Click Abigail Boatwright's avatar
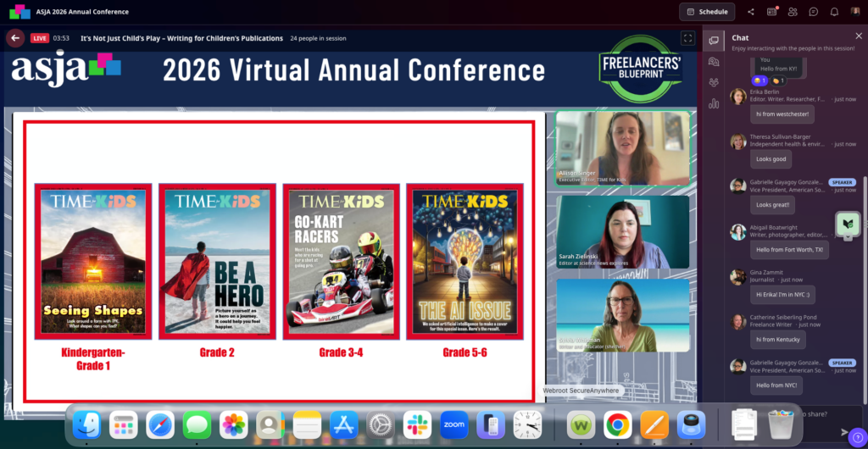The height and width of the screenshot is (449, 868). [738, 232]
